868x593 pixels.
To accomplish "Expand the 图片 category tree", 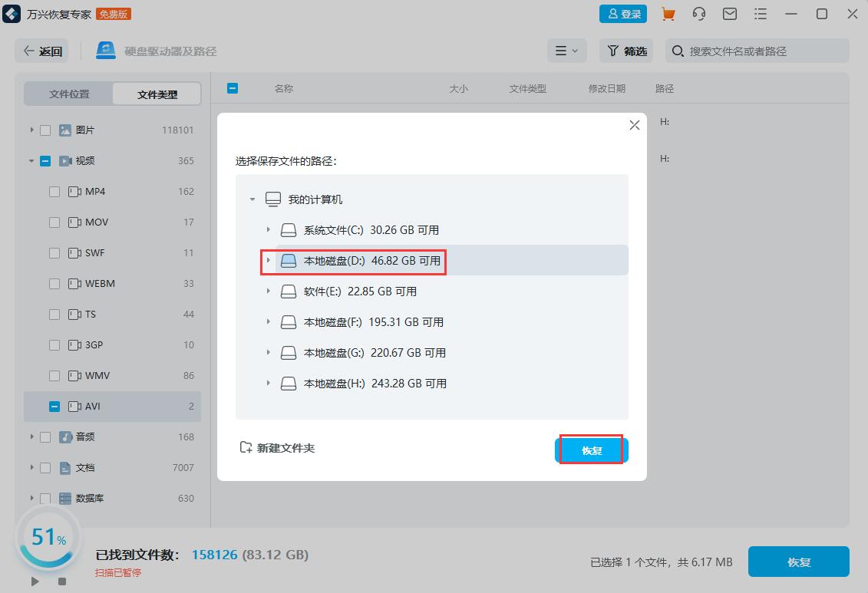I will [x=31, y=130].
